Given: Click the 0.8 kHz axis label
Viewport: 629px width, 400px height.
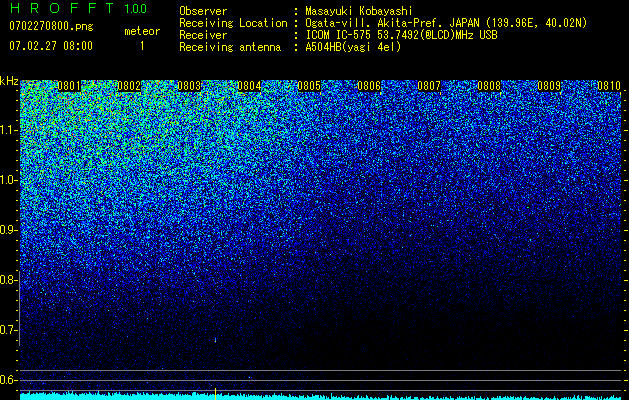Looking at the screenshot, I should 9,280.
